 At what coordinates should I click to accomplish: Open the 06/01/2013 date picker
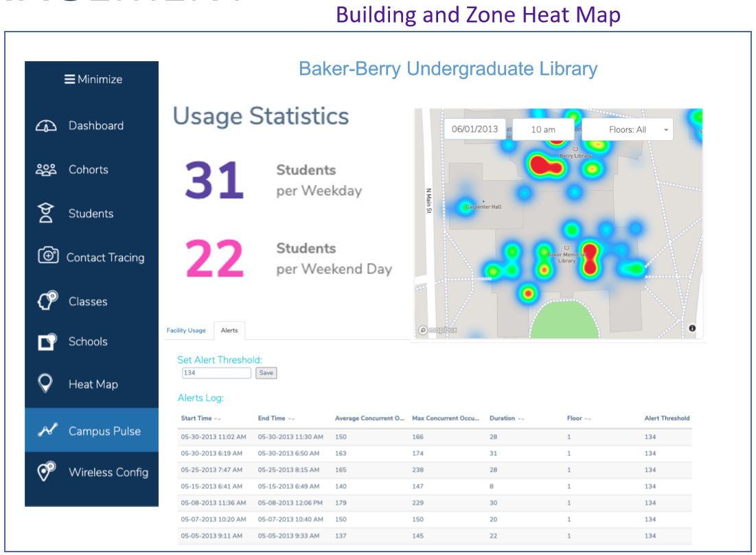474,130
